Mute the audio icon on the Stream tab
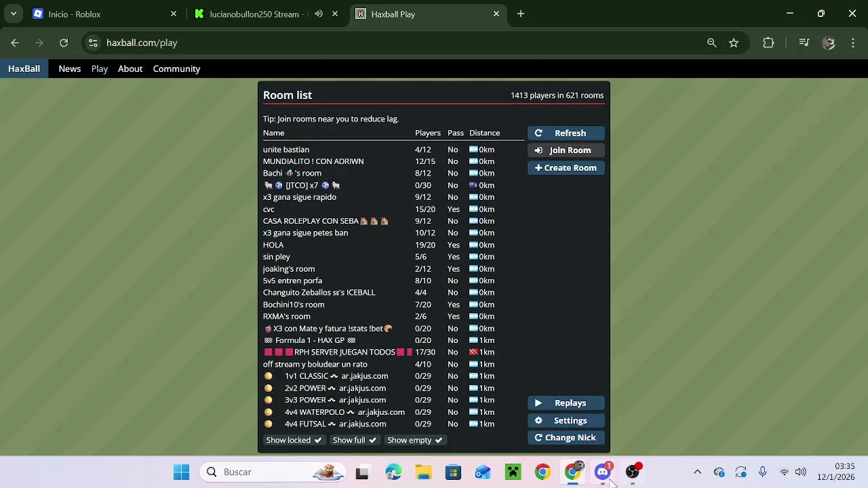The height and width of the screenshot is (488, 868). (319, 14)
